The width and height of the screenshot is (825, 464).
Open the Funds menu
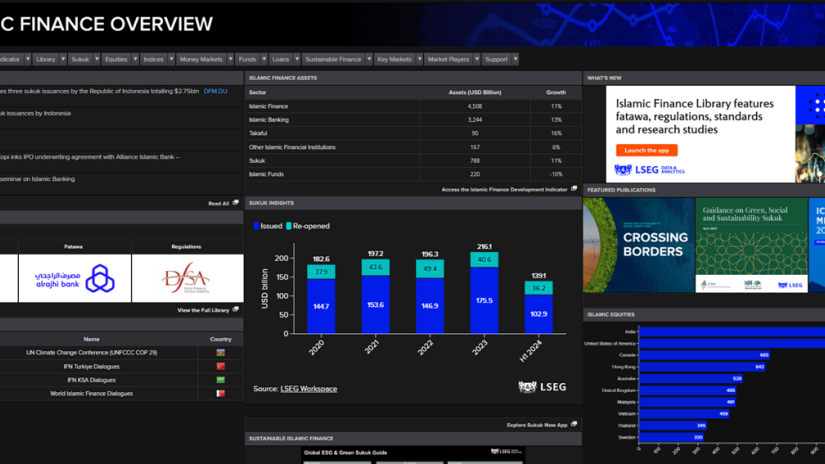pyautogui.click(x=247, y=59)
